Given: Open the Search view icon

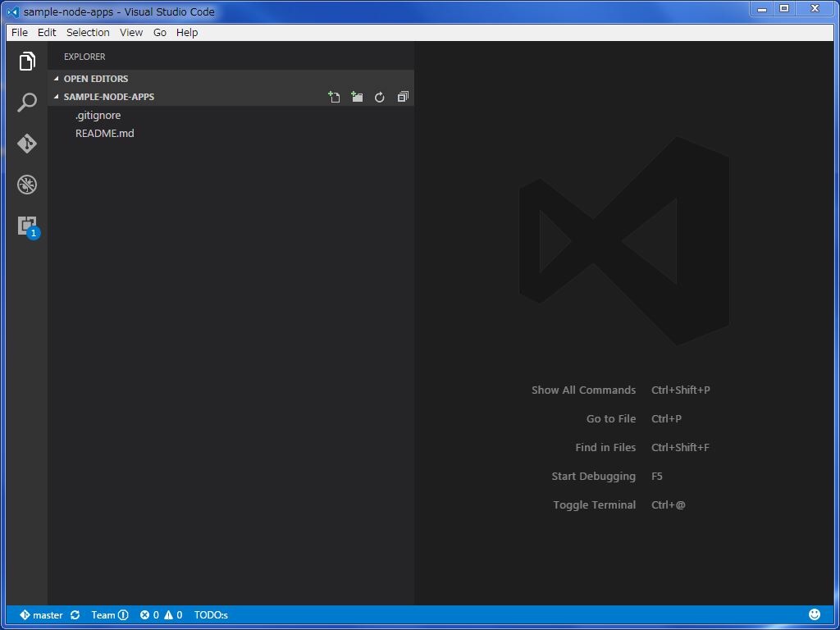Looking at the screenshot, I should (27, 103).
